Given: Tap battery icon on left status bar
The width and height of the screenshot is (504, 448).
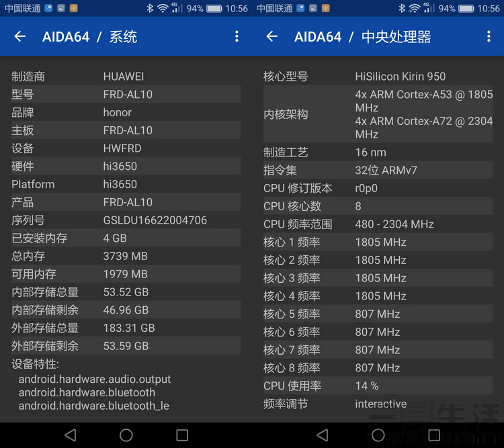Looking at the screenshot, I should coord(214,8).
